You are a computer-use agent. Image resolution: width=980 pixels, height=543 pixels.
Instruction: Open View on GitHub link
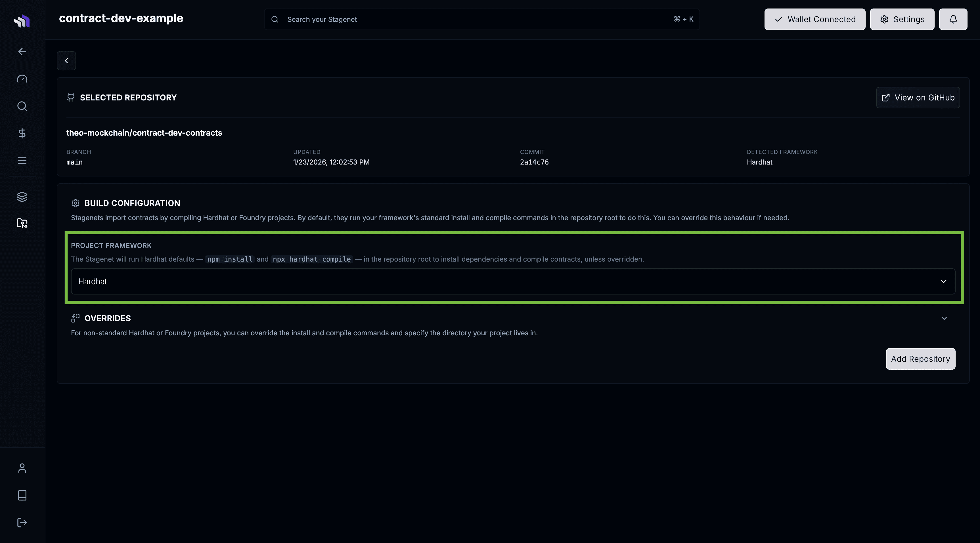click(918, 98)
